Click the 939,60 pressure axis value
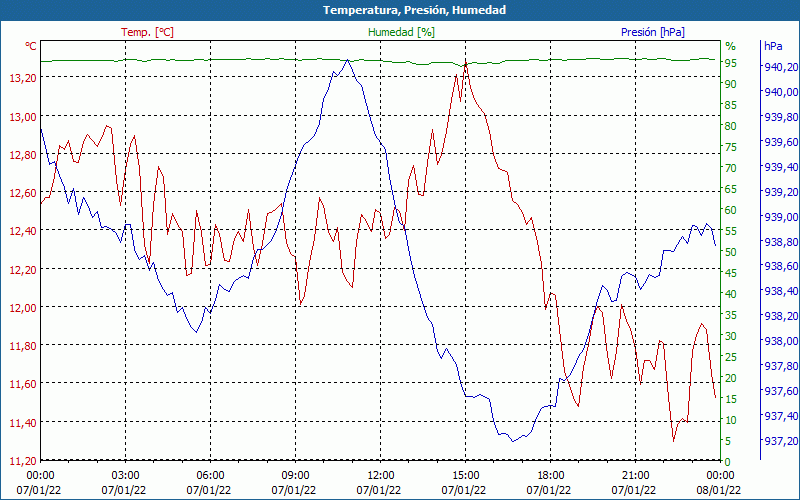Viewport: 800px width, 500px height. point(781,141)
